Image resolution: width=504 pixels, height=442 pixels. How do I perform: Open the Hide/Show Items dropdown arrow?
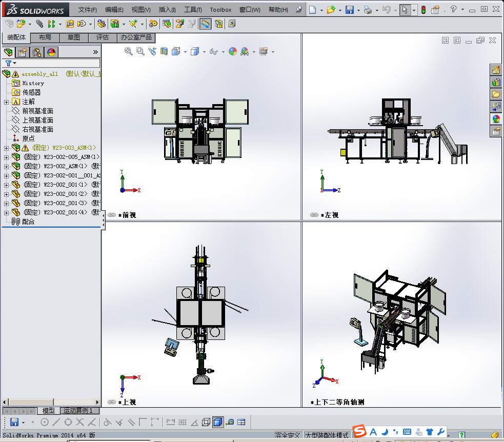point(223,52)
